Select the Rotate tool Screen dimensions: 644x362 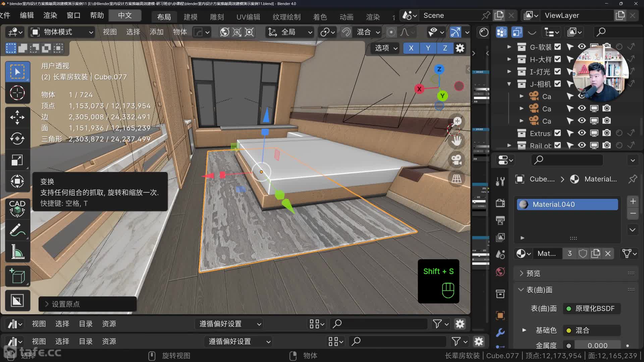point(17,138)
